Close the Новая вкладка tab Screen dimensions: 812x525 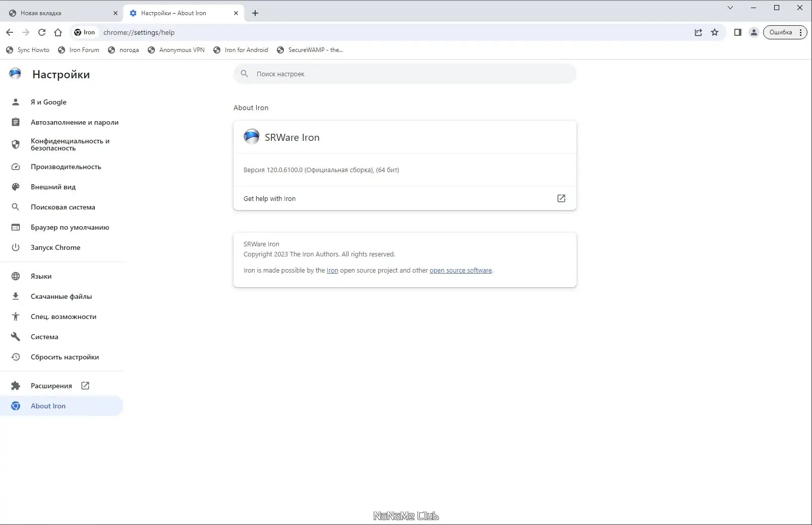click(115, 13)
